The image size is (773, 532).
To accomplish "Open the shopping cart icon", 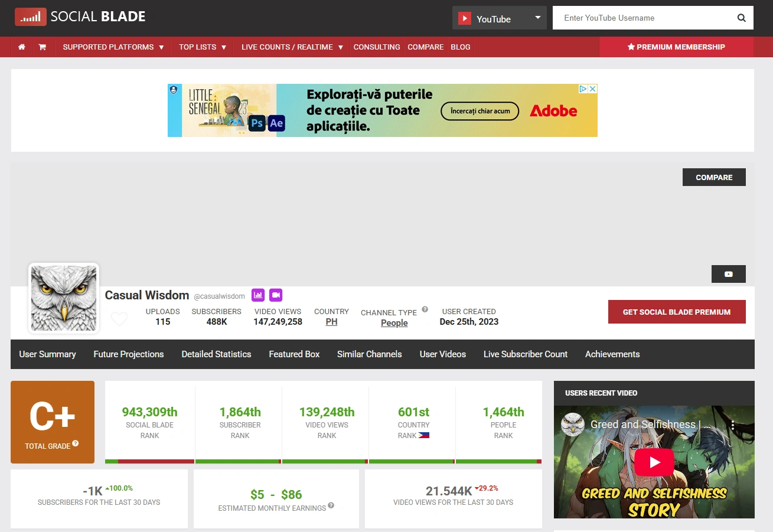I will tap(43, 47).
